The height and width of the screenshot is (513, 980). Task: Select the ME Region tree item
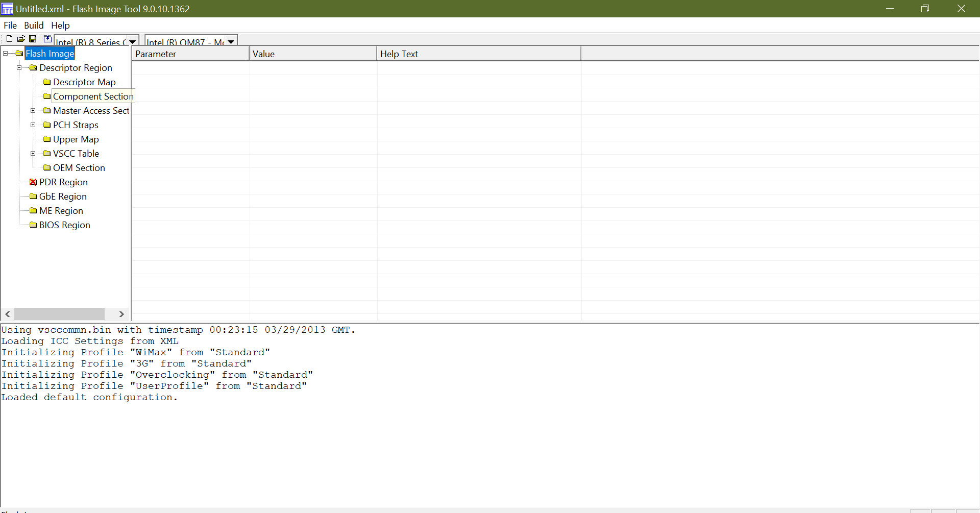tap(61, 211)
